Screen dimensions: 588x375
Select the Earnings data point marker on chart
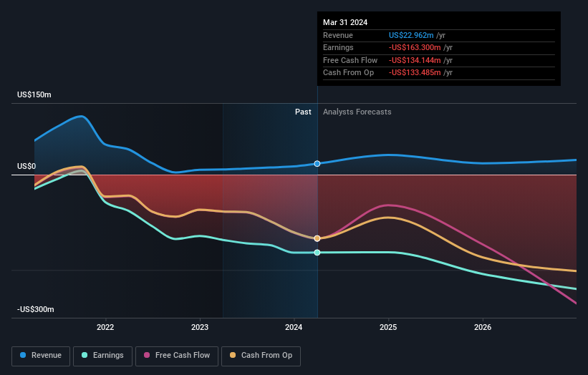point(317,253)
